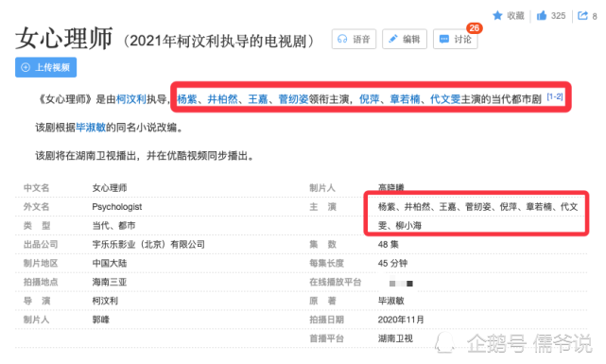The height and width of the screenshot is (364, 606).
Task: Select the 海南三亚 filming location value
Action: click(x=110, y=282)
